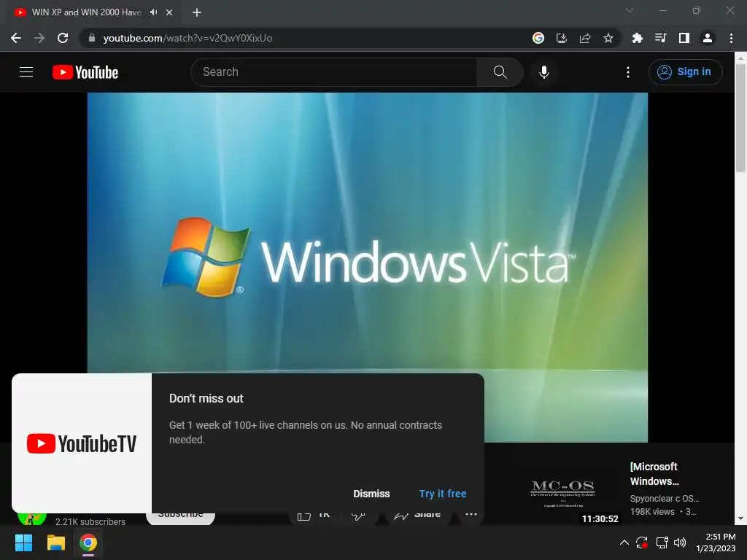Open the Spyonclear c OS channel link
Screen dimensions: 747x560
click(664, 499)
